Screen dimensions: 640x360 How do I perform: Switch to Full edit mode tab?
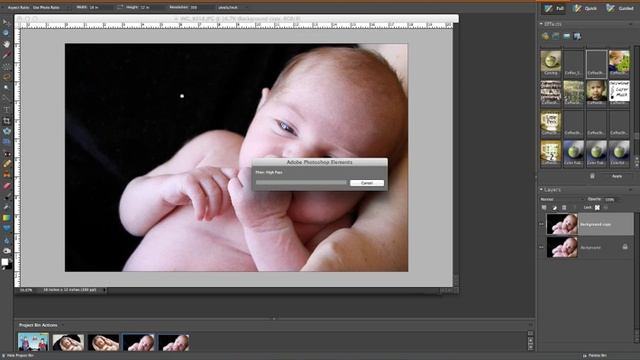pos(554,8)
